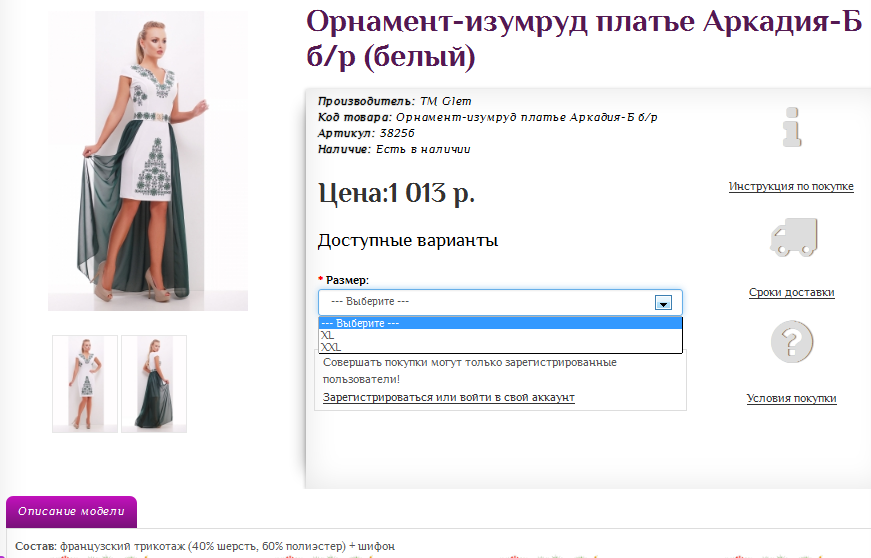Open 'Условия покупки' link

tap(792, 398)
